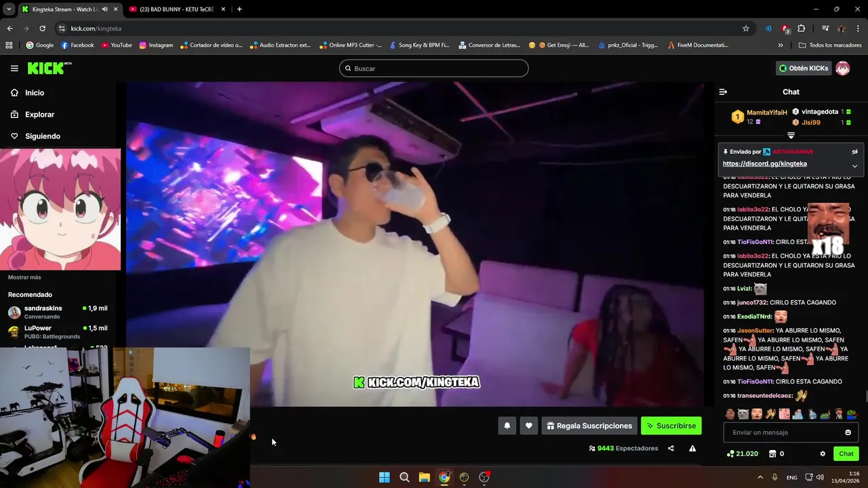Open the Instagram bookmark
The image size is (868, 488).
[x=155, y=45]
